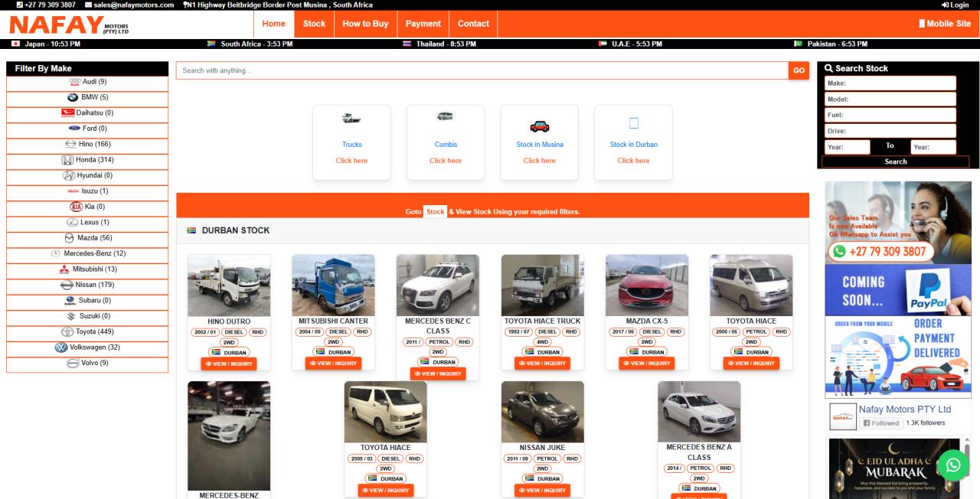Screen dimensions: 980x499
Task: Open the Home menu tab
Action: (x=274, y=24)
